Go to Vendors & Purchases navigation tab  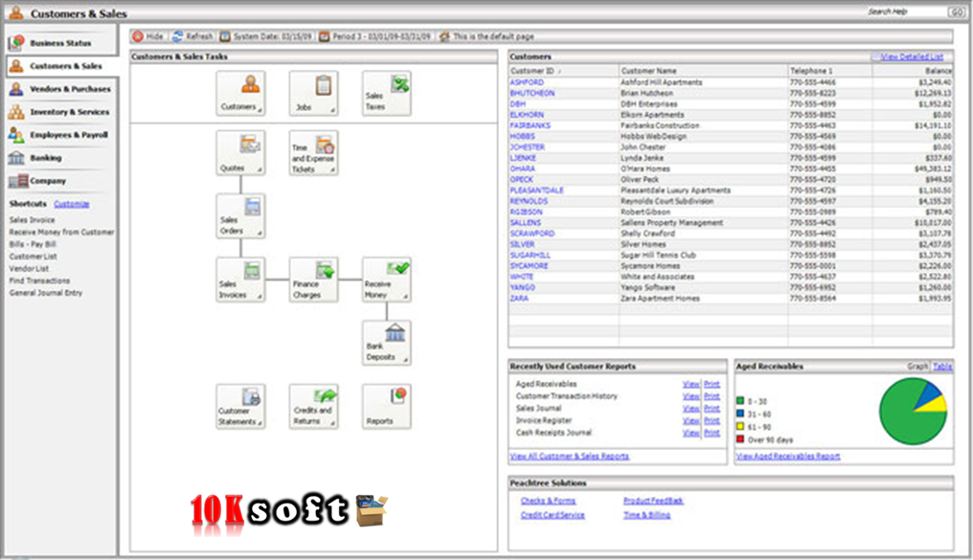60,89
